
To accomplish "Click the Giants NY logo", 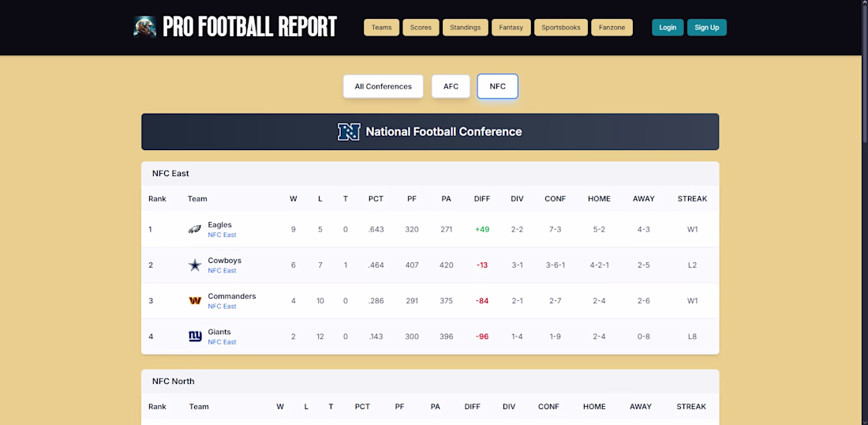I will pyautogui.click(x=195, y=337).
